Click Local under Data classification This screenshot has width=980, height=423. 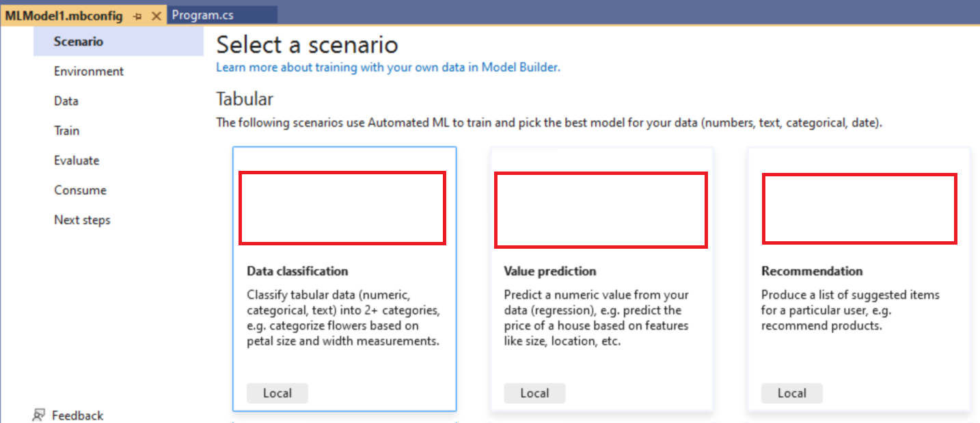tap(277, 393)
